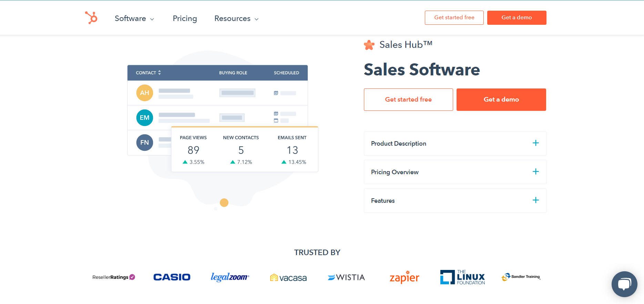Click the large Get started free button
Image resolution: width=644 pixels, height=304 pixels.
pyautogui.click(x=408, y=99)
